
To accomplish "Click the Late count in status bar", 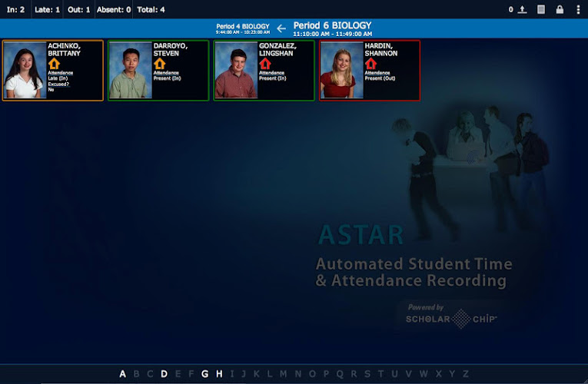I will click(x=47, y=10).
